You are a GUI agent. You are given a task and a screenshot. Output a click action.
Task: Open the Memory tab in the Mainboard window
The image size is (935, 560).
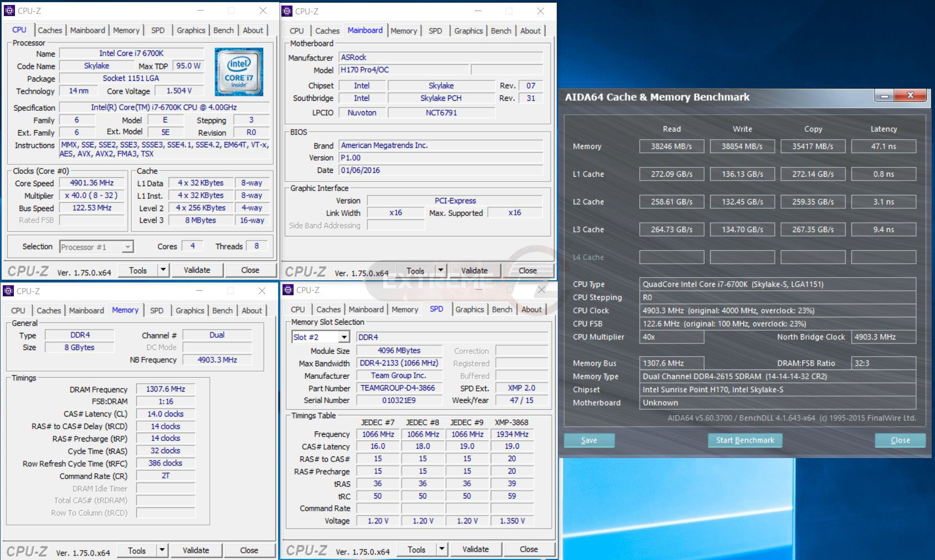pyautogui.click(x=404, y=31)
